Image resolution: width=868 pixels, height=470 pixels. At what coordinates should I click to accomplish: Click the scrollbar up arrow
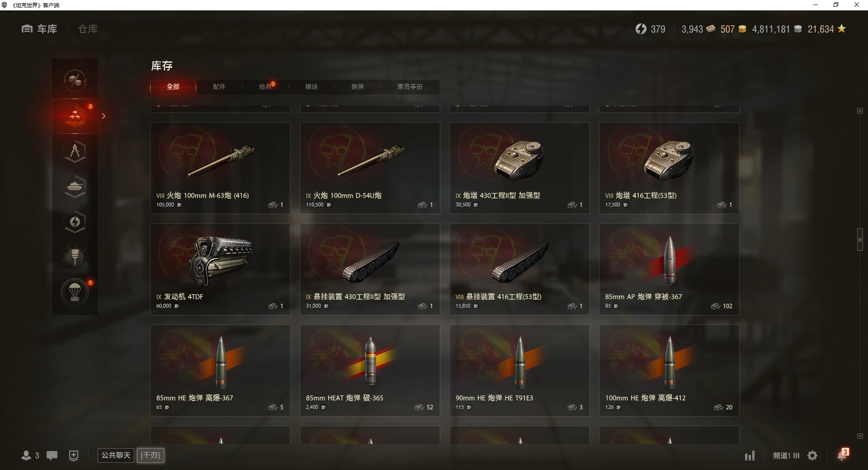pos(860,111)
